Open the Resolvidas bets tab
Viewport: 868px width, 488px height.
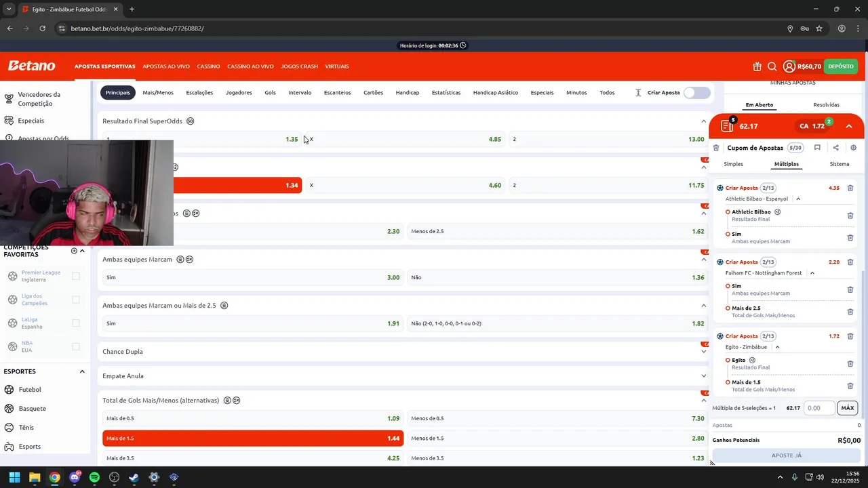click(826, 105)
